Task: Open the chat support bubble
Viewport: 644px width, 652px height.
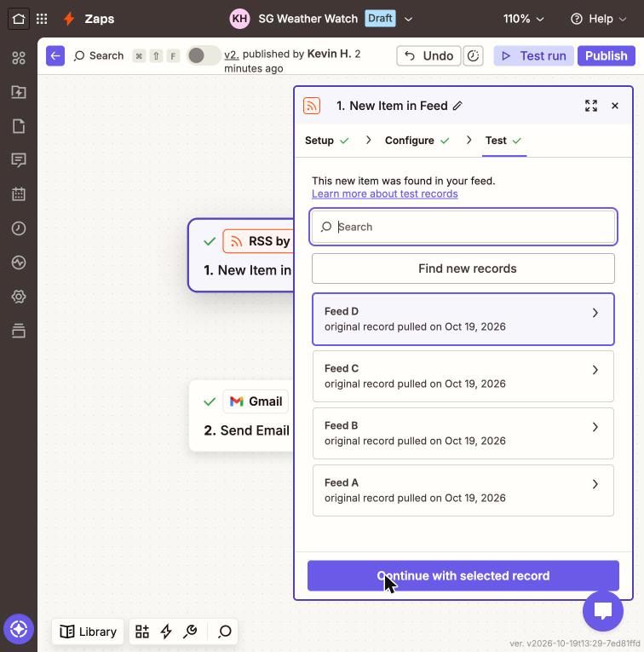Action: coord(603,610)
